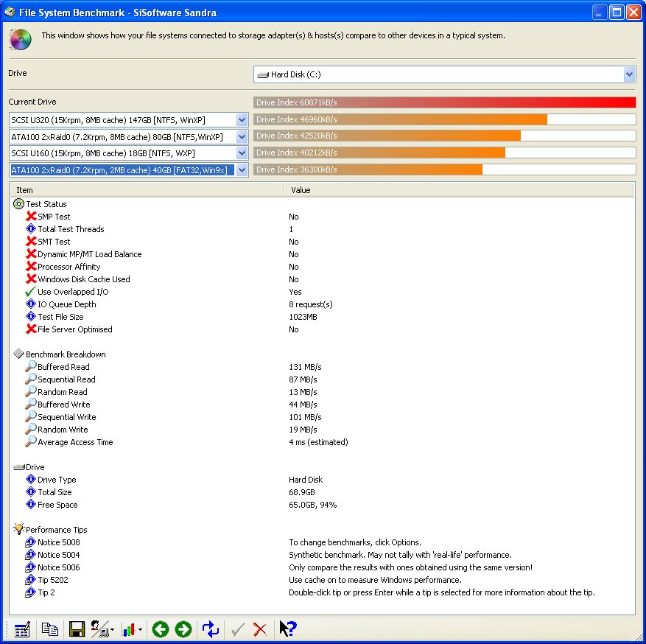Maximize the Sandra benchmark window

617,13
